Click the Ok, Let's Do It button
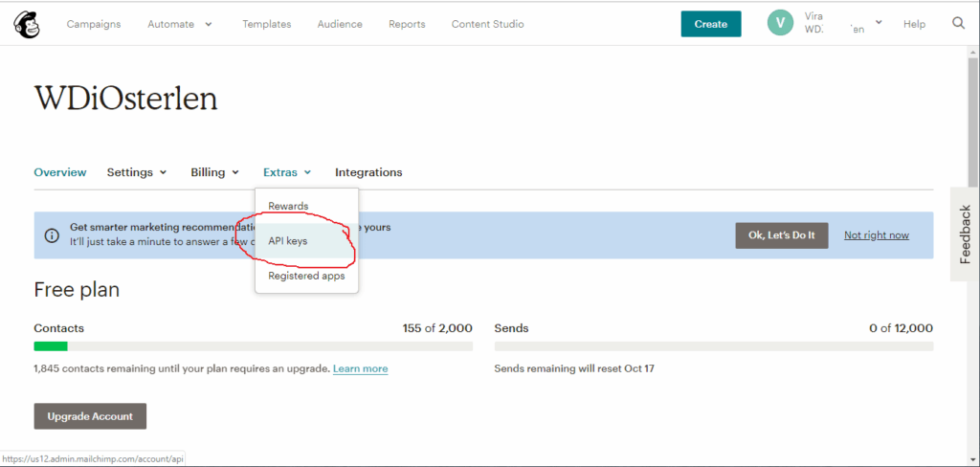Screen dimensions: 980x467 point(781,235)
